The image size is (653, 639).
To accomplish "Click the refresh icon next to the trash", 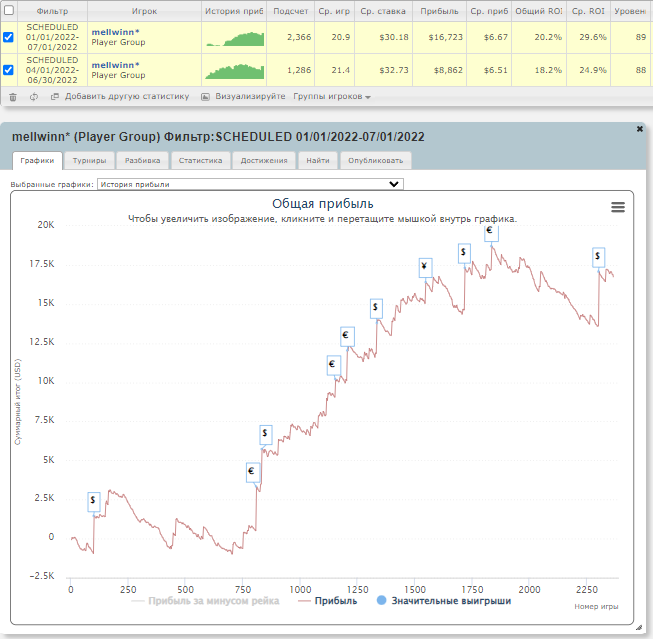I will point(34,97).
